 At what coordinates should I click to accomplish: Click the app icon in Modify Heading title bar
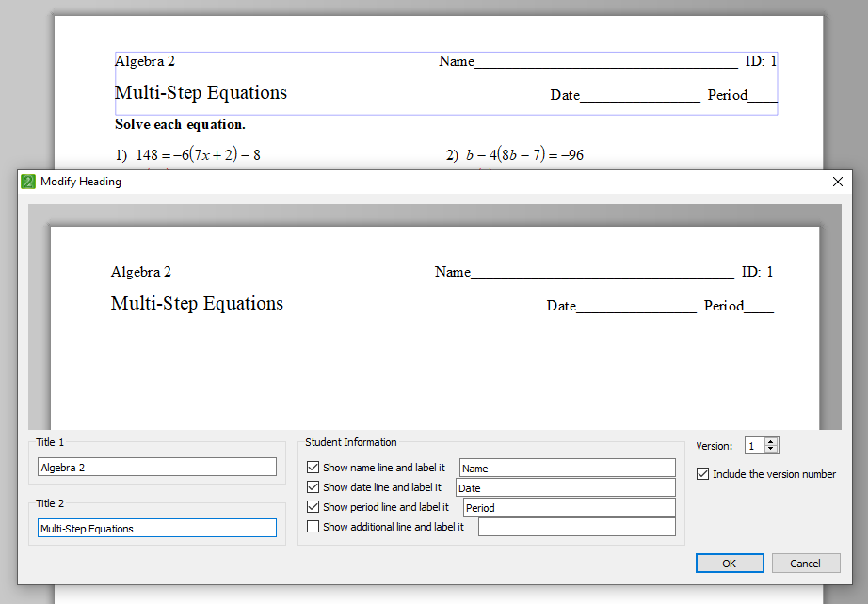coord(28,182)
